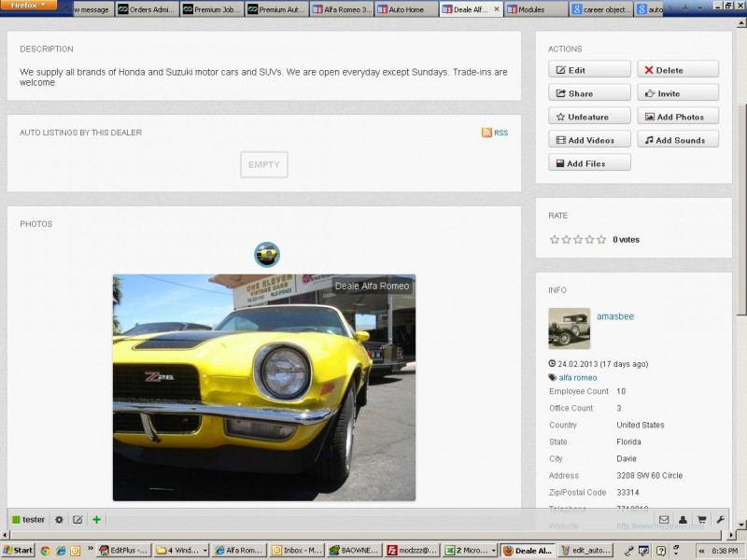Click the vertical scrollbar thumb
747x560 pixels.
741,209
